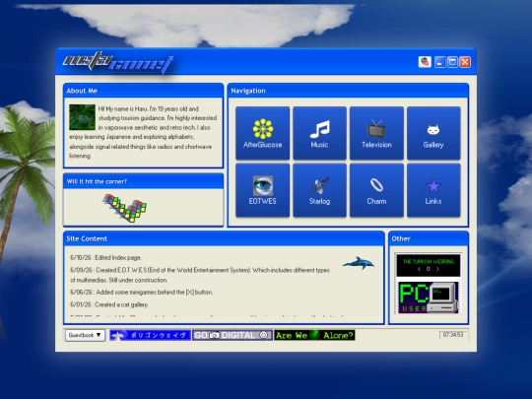Open the Gallery cat tile
532x399 pixels.
click(433, 133)
